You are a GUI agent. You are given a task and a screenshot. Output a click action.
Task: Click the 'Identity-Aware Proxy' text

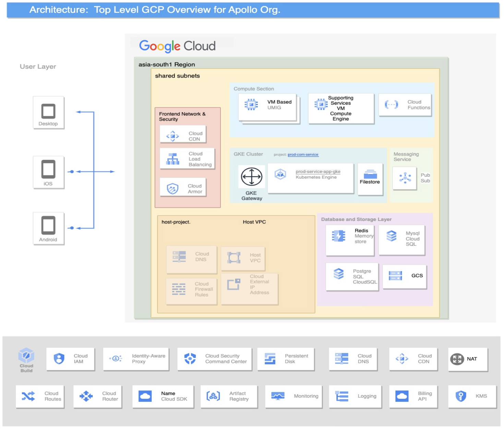coord(148,359)
